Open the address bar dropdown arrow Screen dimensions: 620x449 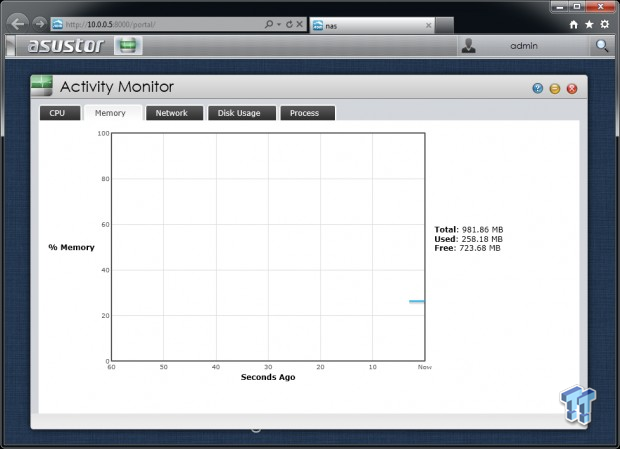[279, 25]
